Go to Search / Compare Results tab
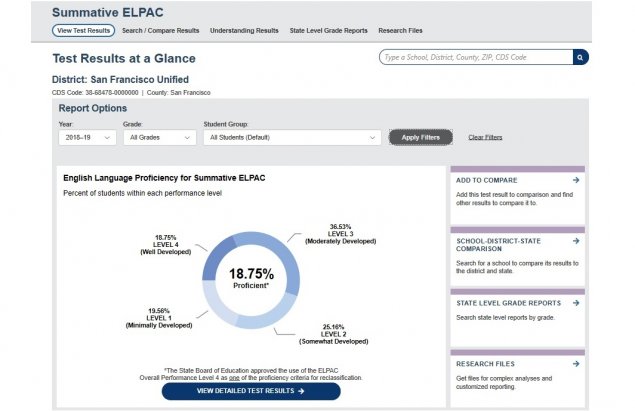 pos(160,31)
